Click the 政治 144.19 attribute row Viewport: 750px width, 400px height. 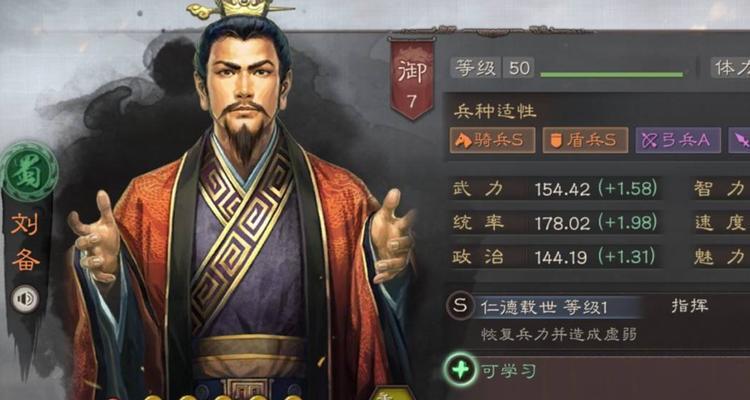click(x=555, y=257)
